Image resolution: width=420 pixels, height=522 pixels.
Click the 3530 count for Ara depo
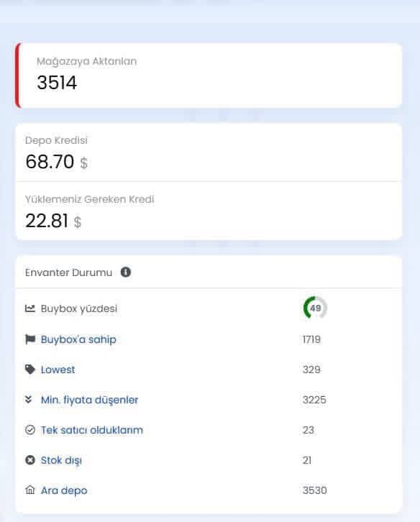(315, 490)
